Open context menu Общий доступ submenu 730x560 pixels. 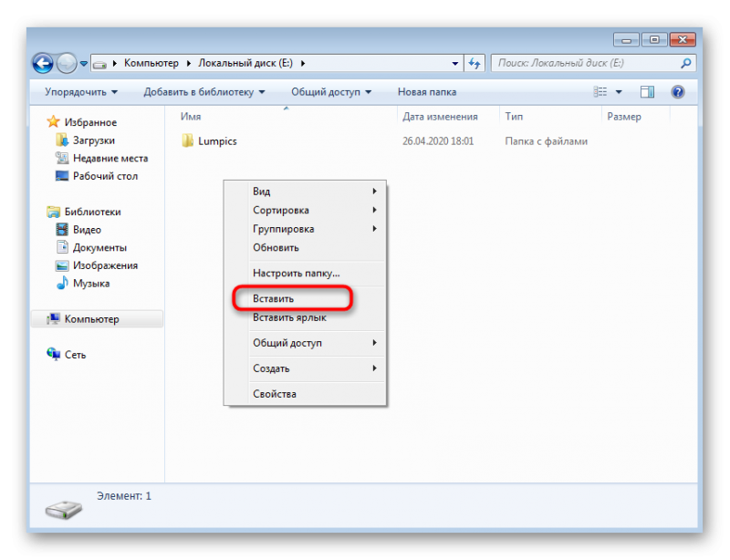coord(306,343)
